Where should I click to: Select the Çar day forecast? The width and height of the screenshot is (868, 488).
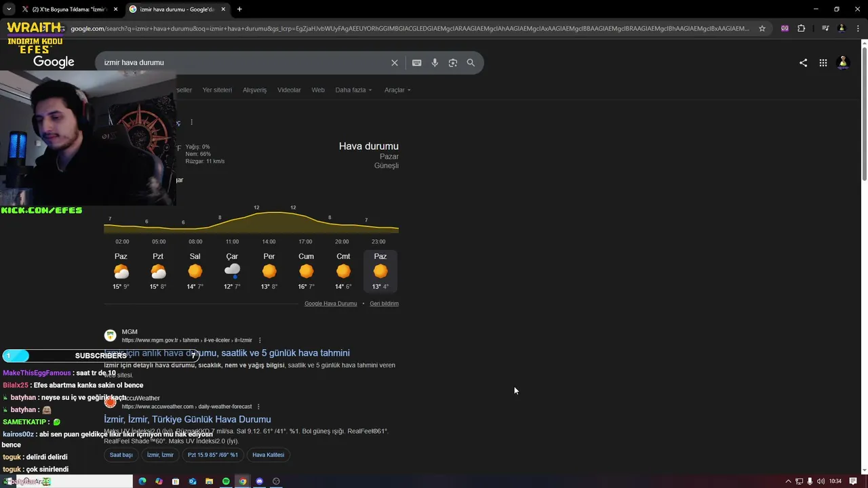pos(232,271)
